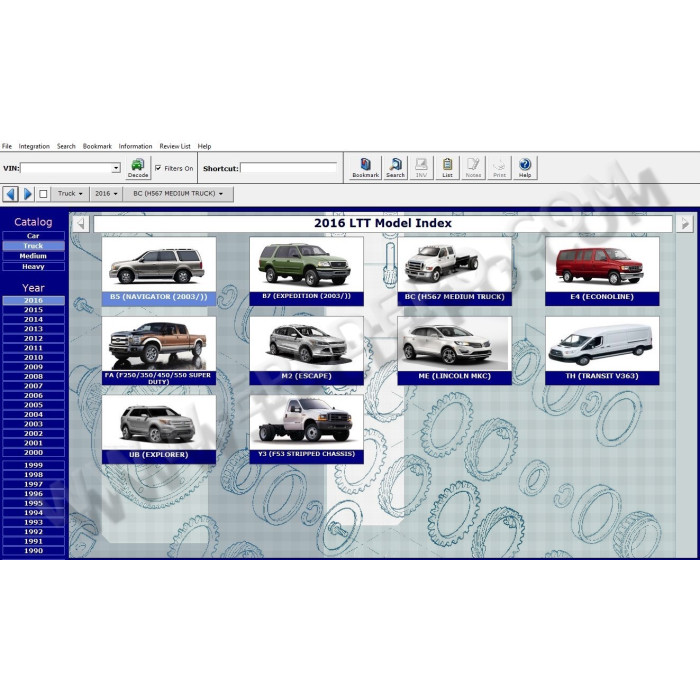Open the ME Lincoln MKC thumbnail
Image resolution: width=700 pixels, height=700 pixels.
pyautogui.click(x=454, y=351)
